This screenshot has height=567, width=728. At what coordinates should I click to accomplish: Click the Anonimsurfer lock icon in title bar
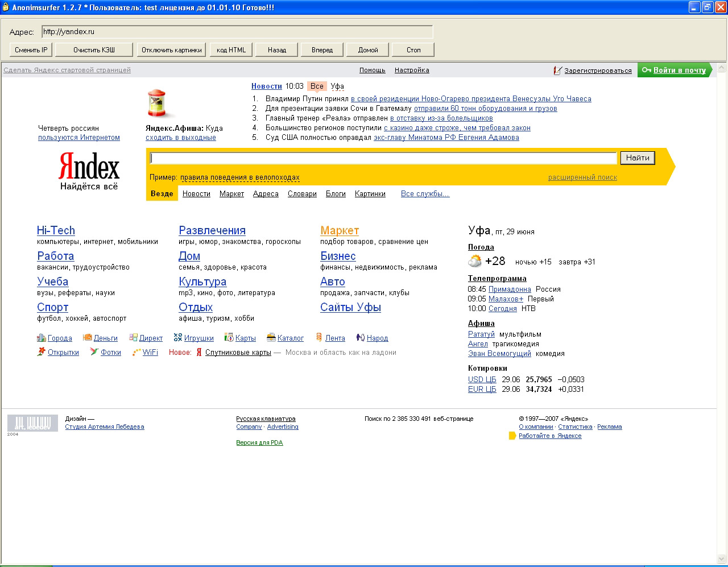coord(6,7)
